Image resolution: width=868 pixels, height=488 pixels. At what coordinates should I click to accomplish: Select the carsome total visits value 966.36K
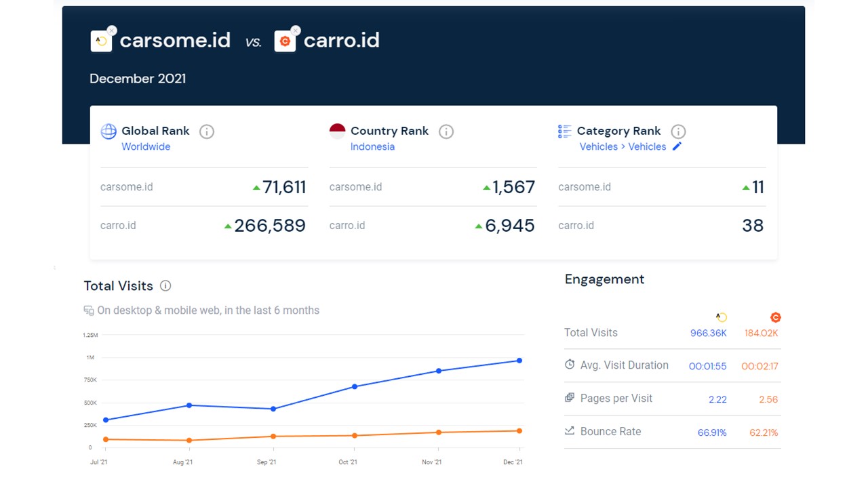tap(709, 333)
